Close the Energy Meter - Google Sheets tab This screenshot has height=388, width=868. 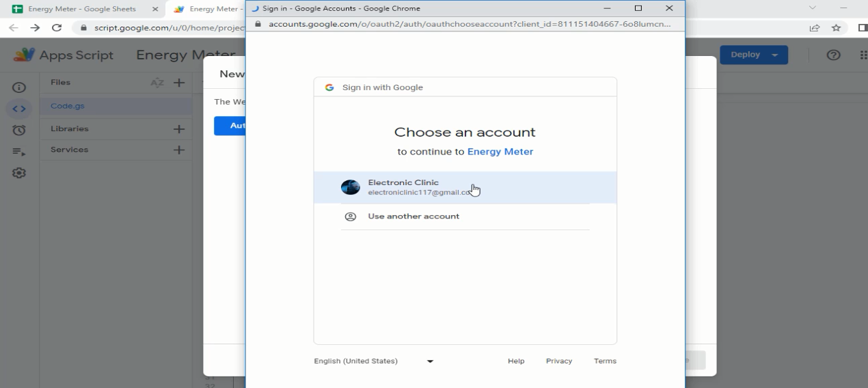tap(155, 10)
